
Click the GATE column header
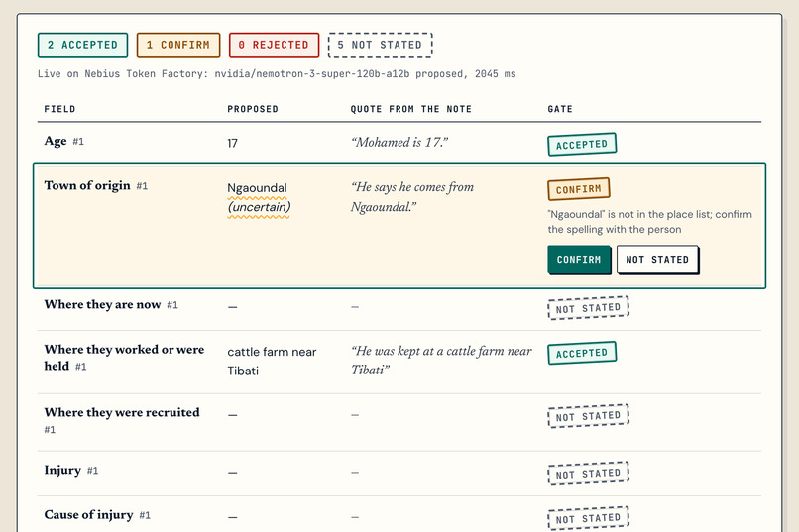point(560,109)
